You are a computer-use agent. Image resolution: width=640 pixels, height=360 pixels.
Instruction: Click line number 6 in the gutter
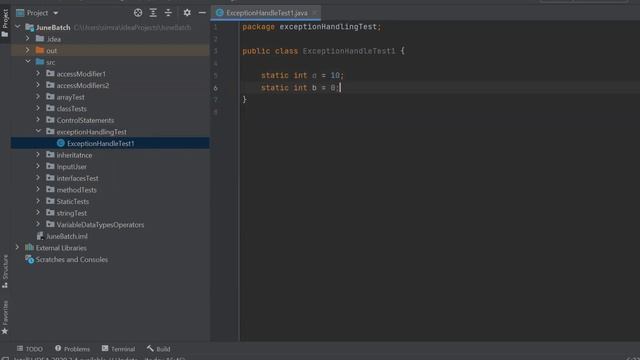(x=215, y=88)
